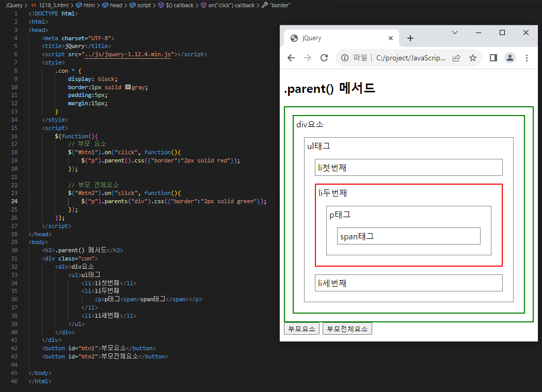Click the browser back arrow
Viewport: 542px width, 392px height.
pyautogui.click(x=291, y=58)
